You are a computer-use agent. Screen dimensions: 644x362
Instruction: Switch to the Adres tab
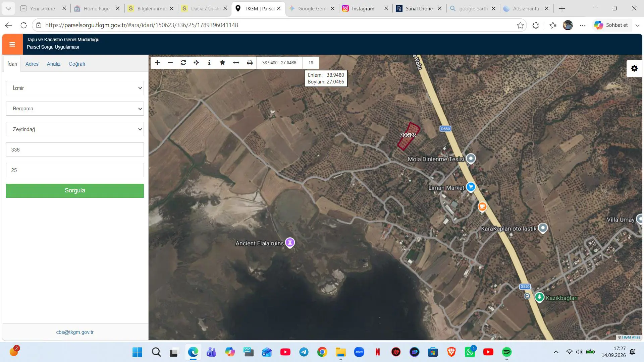click(32, 64)
